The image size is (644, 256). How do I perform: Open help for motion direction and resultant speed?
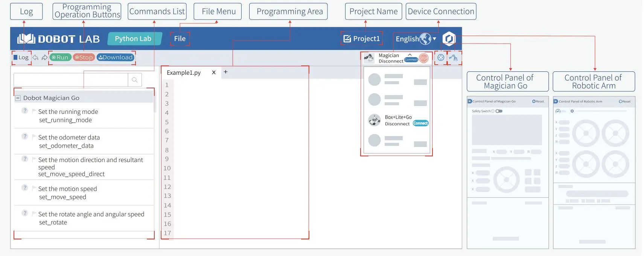[25, 159]
